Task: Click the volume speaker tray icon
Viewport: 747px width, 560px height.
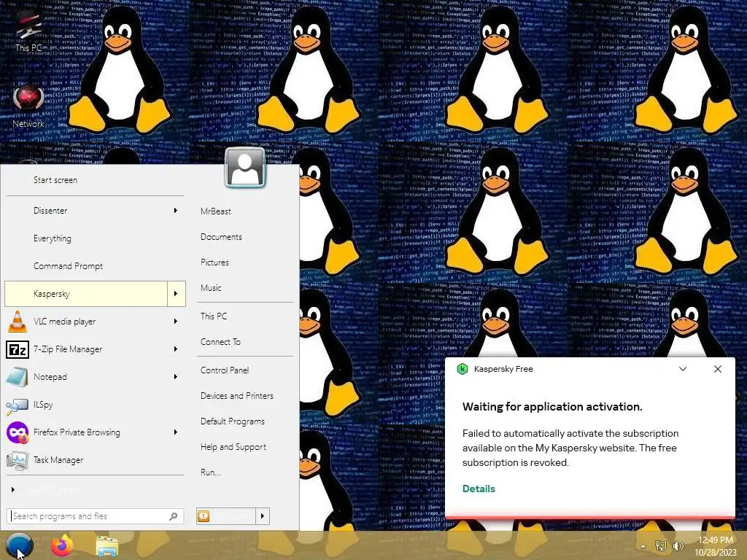Action: (x=678, y=545)
